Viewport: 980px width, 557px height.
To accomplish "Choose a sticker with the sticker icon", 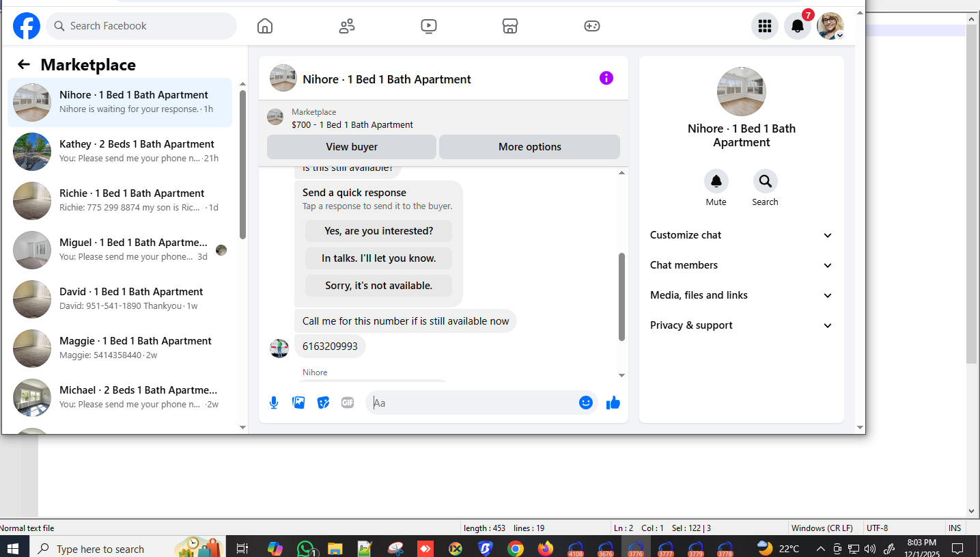I will (x=323, y=403).
